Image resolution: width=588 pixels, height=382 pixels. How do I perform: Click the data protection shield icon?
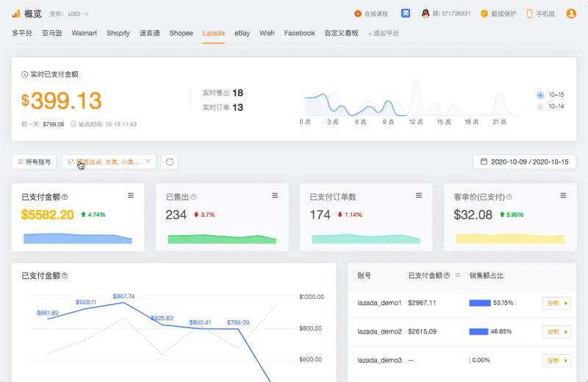(x=484, y=13)
